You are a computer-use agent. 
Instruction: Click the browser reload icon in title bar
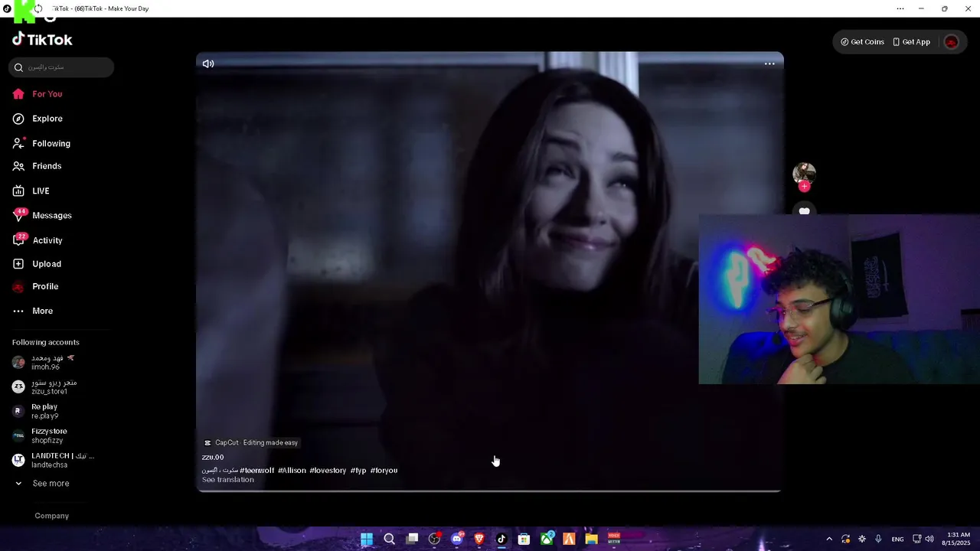(38, 8)
